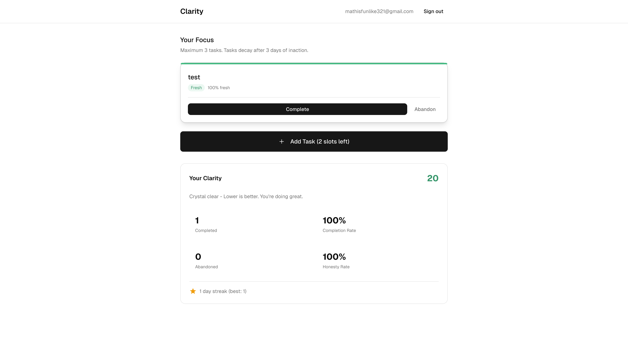The width and height of the screenshot is (628, 364).
Task: Click the Honesty Rate stat showing 100%
Action: [334, 257]
